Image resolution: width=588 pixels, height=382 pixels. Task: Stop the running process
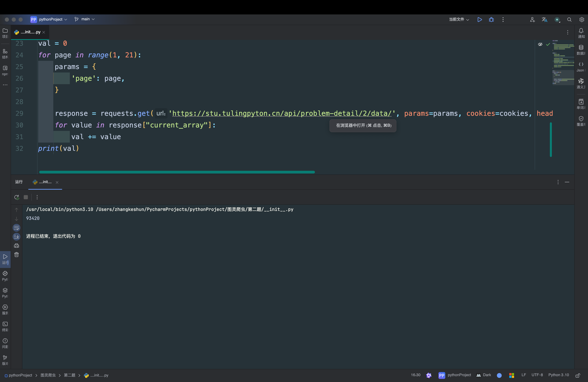pyautogui.click(x=26, y=197)
